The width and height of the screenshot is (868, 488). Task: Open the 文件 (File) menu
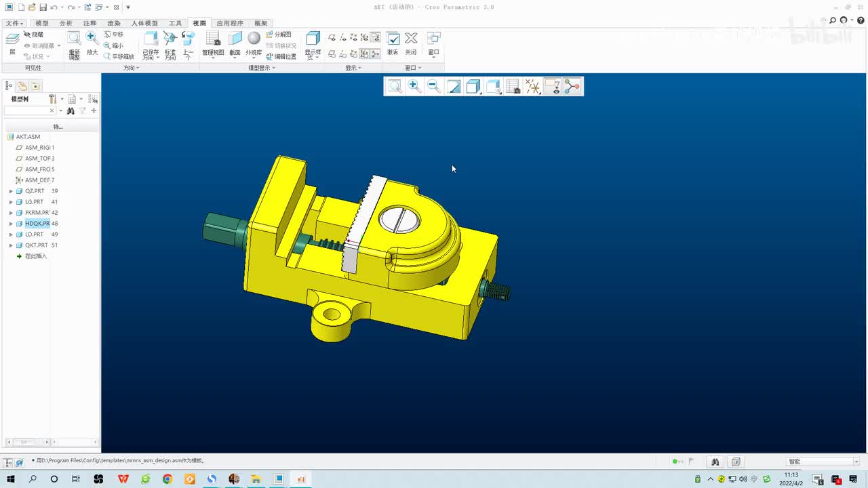coord(14,23)
